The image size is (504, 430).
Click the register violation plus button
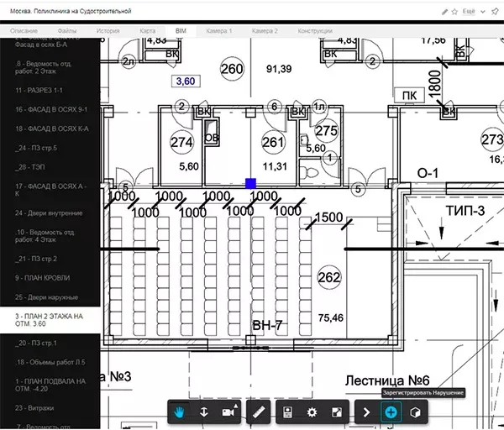(x=391, y=412)
